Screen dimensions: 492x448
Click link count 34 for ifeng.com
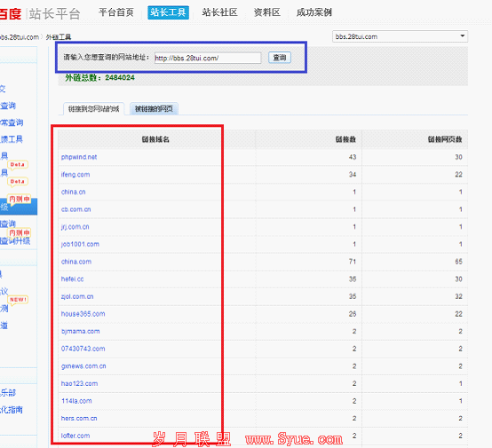(353, 175)
